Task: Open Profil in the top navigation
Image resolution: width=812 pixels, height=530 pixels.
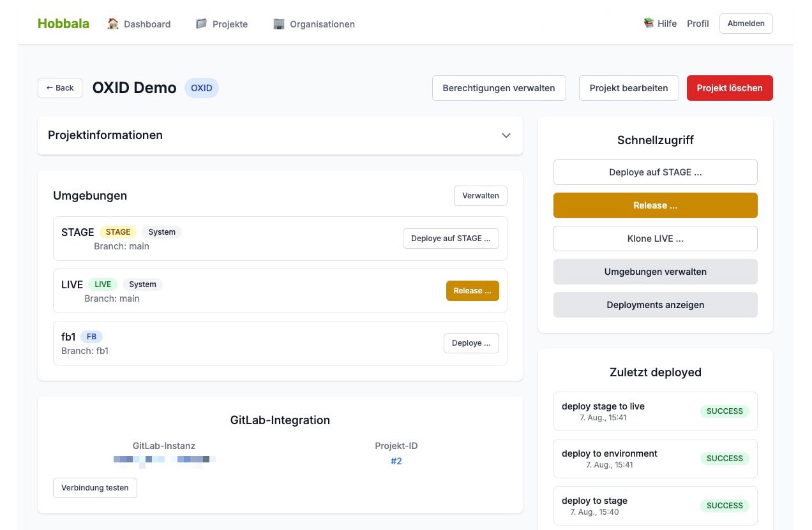Action: [x=698, y=23]
